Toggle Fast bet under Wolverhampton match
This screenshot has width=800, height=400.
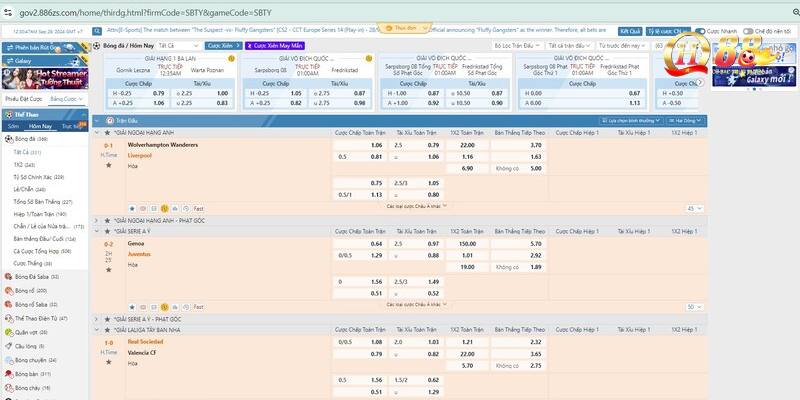[x=198, y=208]
